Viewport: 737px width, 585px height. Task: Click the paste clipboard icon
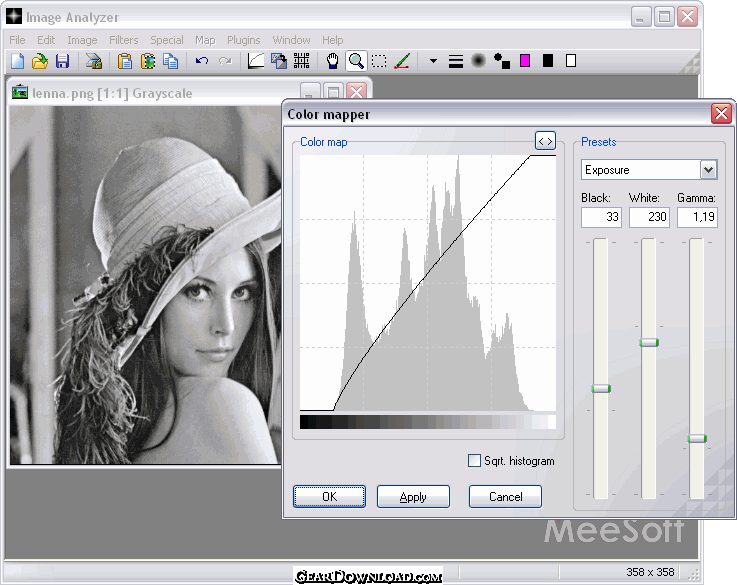click(x=125, y=61)
